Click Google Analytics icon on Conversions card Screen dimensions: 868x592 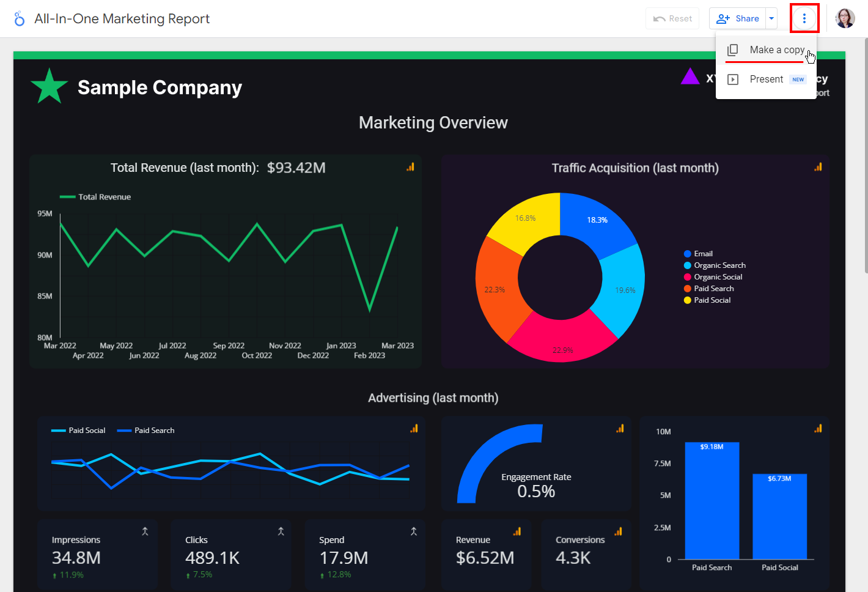pos(618,531)
